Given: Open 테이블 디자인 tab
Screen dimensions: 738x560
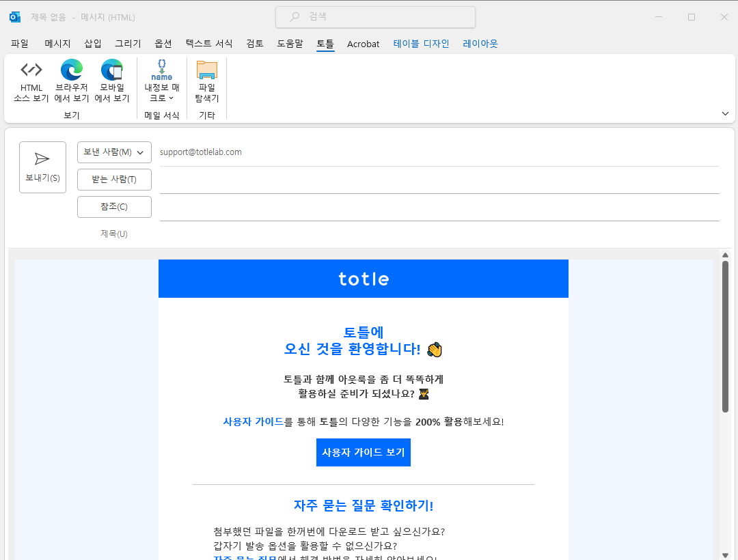Looking at the screenshot, I should pyautogui.click(x=421, y=44).
